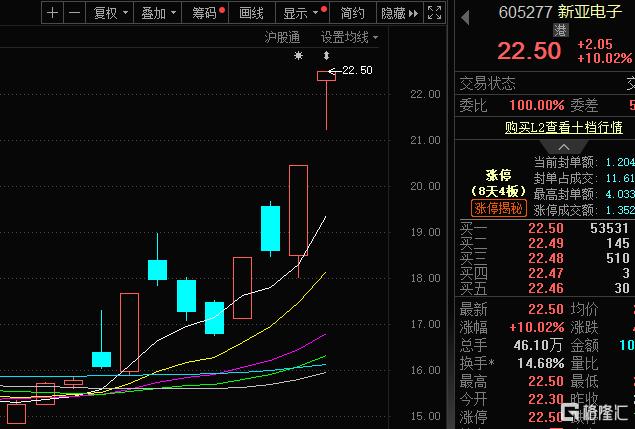The width and height of the screenshot is (635, 429).
Task: Open 购买L2查看十档行情 link
Action: (563, 128)
